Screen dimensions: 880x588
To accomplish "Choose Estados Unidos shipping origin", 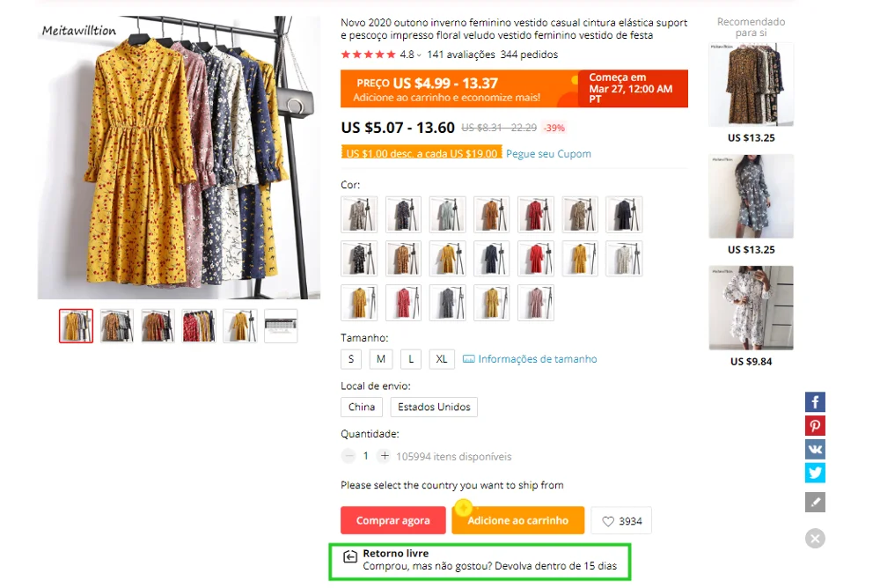I will 434,407.
